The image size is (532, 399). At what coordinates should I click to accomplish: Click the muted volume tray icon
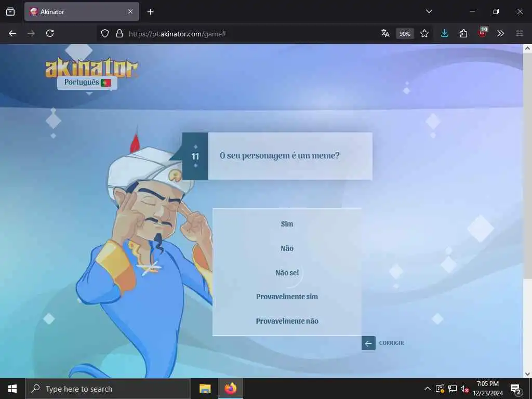(x=465, y=389)
